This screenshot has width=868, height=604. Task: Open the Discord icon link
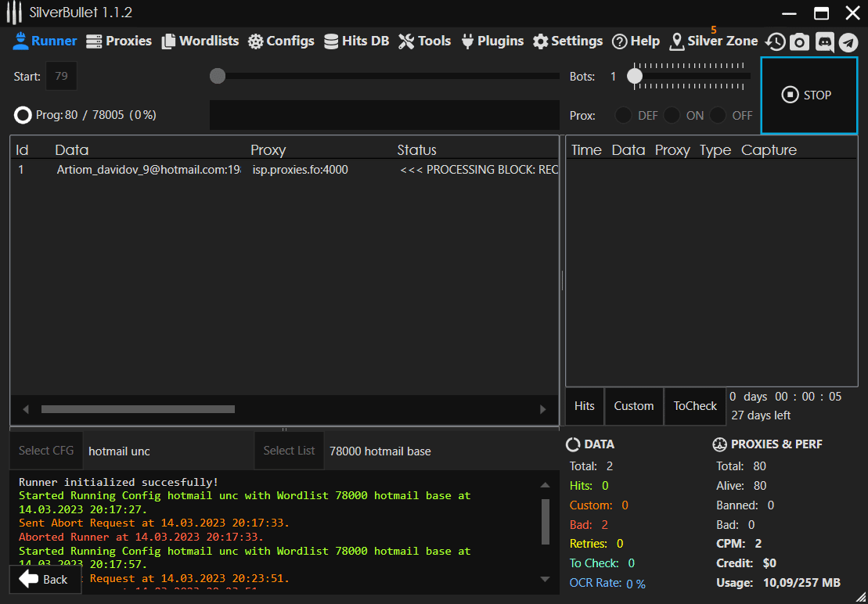coord(824,42)
